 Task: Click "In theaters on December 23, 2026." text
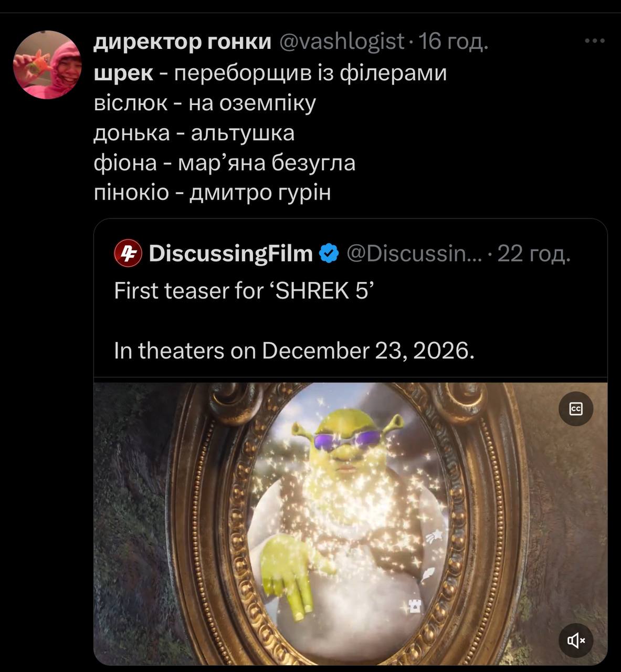tap(294, 351)
